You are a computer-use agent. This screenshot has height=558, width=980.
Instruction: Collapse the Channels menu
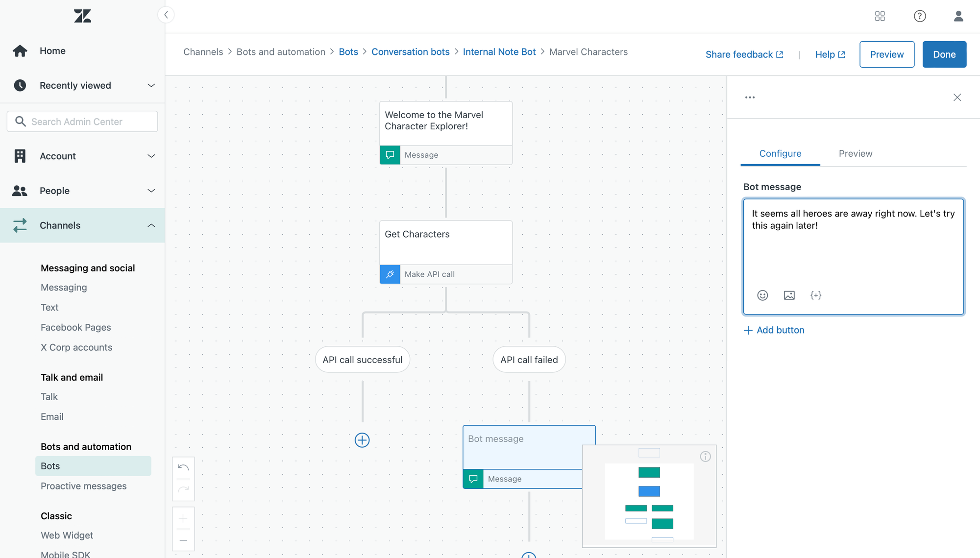click(151, 225)
